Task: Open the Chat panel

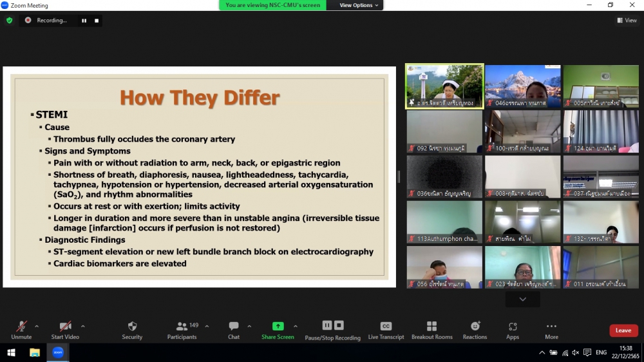Action: coord(234,327)
